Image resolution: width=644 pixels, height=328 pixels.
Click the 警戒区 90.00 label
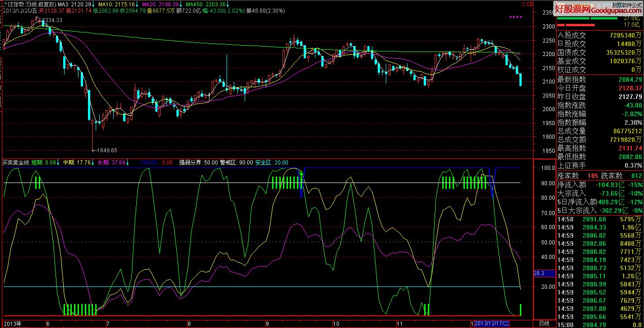tap(236, 162)
